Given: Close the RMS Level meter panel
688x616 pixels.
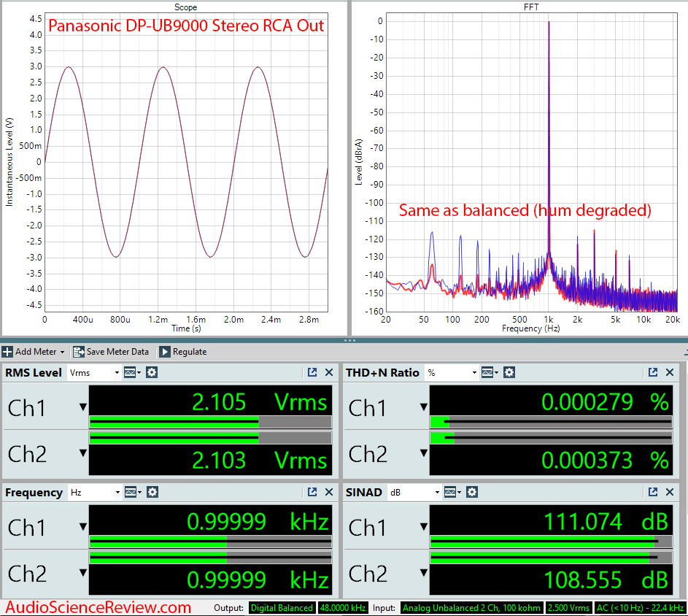Looking at the screenshot, I should coord(329,372).
